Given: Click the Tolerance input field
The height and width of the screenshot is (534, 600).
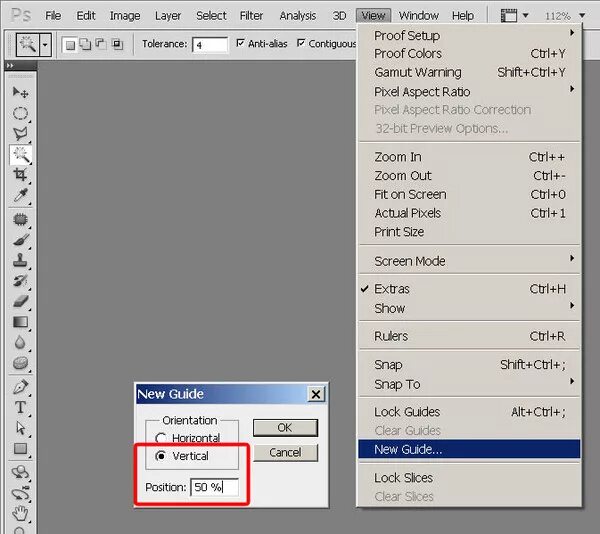Looking at the screenshot, I should (x=210, y=45).
